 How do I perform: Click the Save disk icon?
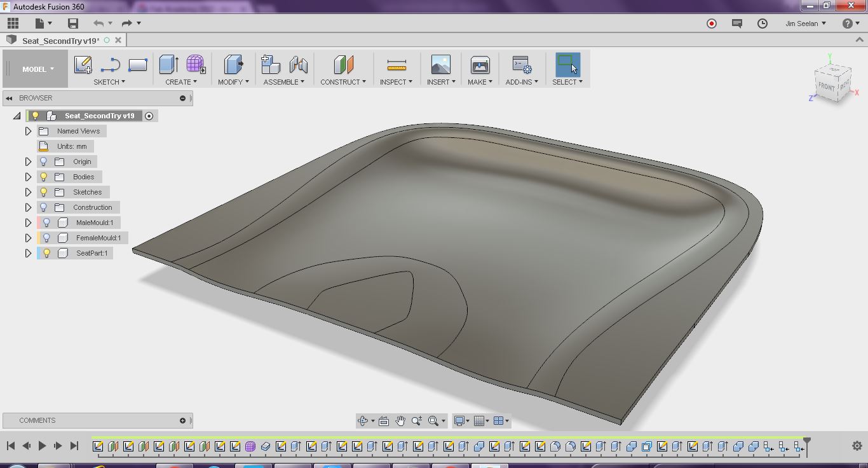pos(73,24)
